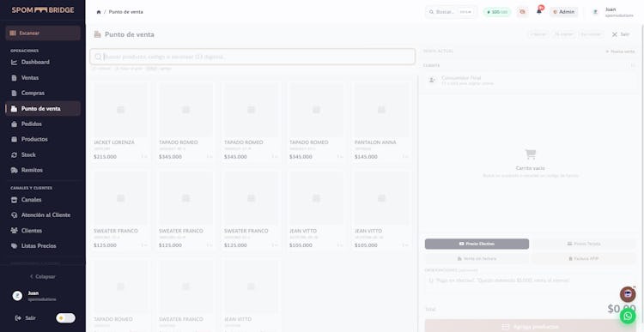This screenshot has width=644, height=332.
Task: Exit POS with the X Salir button
Action: 621,34
